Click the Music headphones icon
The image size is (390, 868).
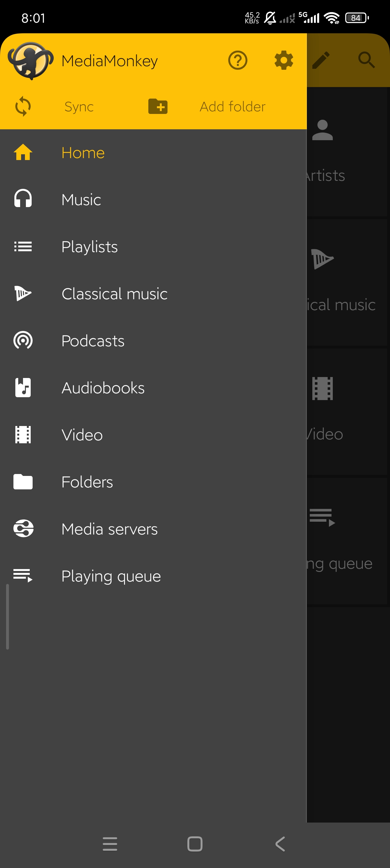23,198
